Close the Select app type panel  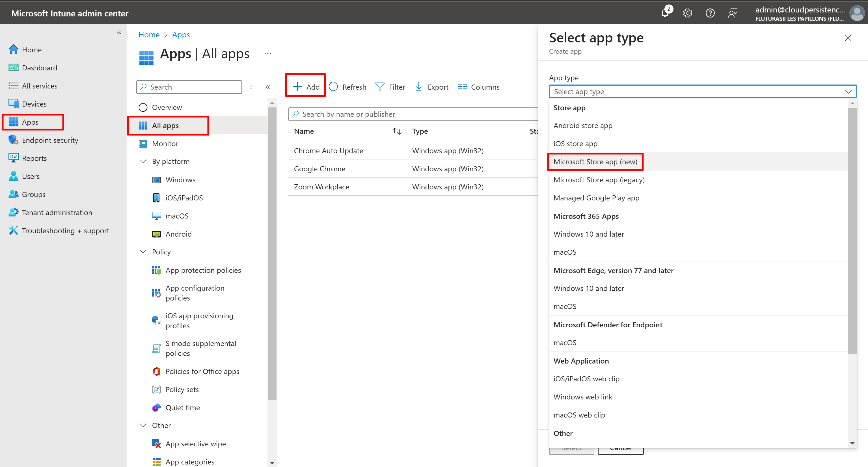pyautogui.click(x=848, y=38)
